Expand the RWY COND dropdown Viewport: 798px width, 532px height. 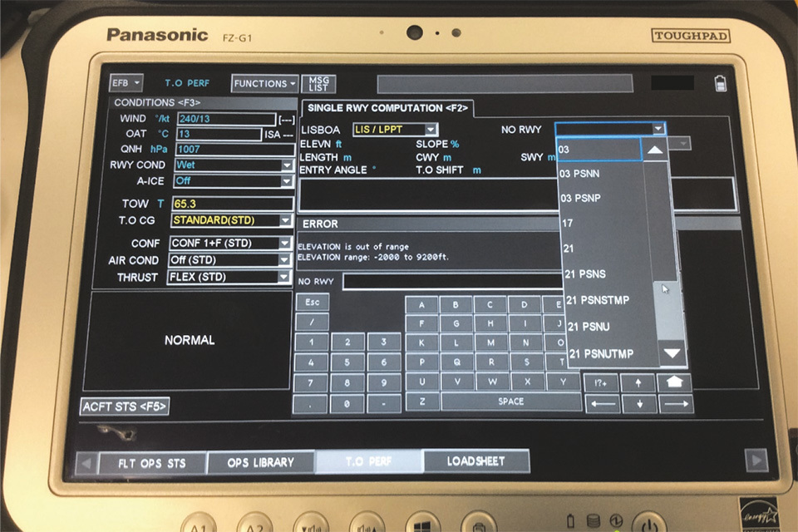(287, 165)
